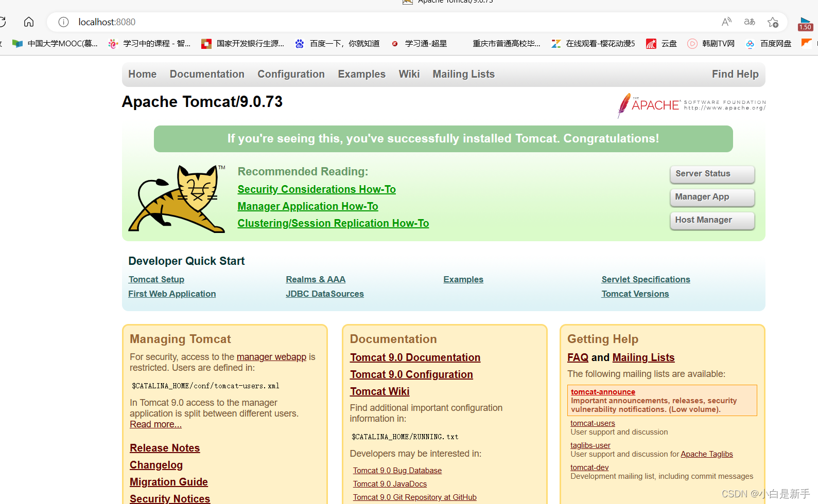Click the browser refresh icon
Screen dimensions: 818x504
pyautogui.click(x=2, y=22)
